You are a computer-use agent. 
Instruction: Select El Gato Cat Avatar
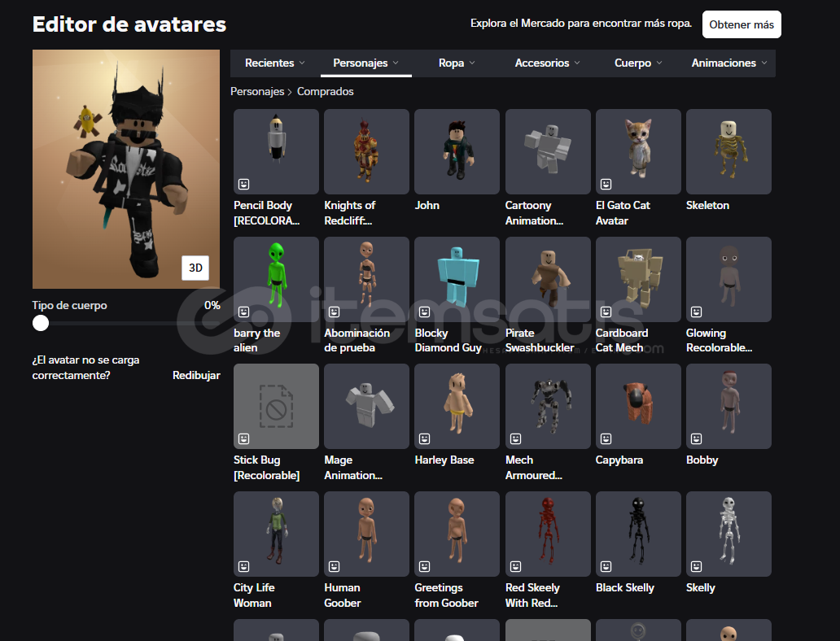639,151
